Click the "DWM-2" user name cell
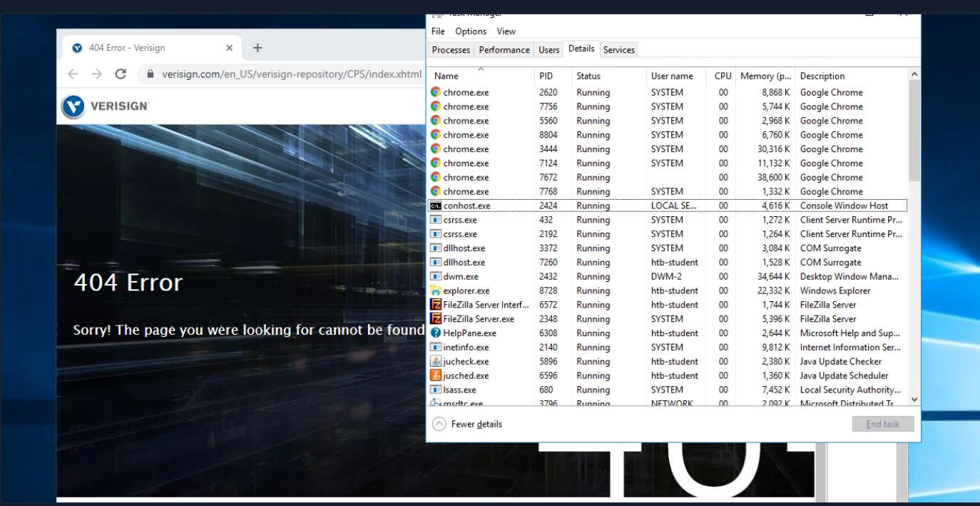The height and width of the screenshot is (506, 980). click(667, 276)
